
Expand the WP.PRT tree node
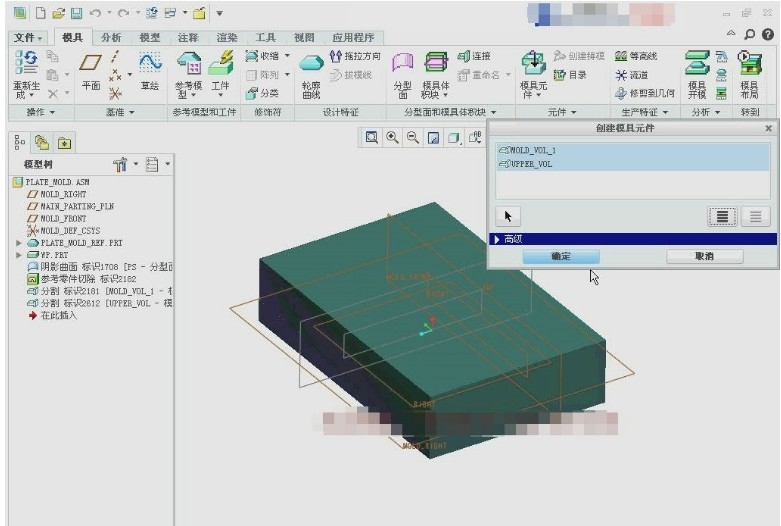tap(18, 255)
